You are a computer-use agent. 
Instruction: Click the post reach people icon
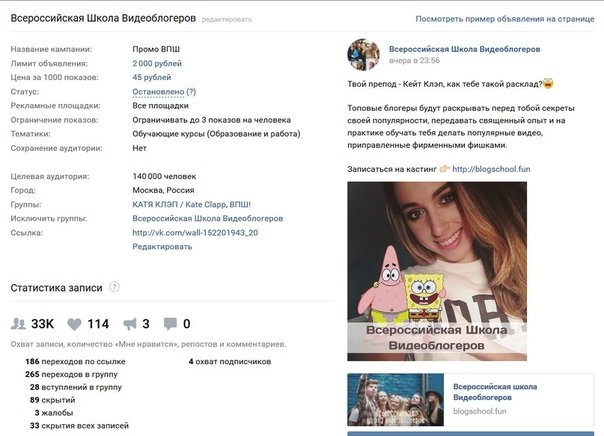click(18, 324)
